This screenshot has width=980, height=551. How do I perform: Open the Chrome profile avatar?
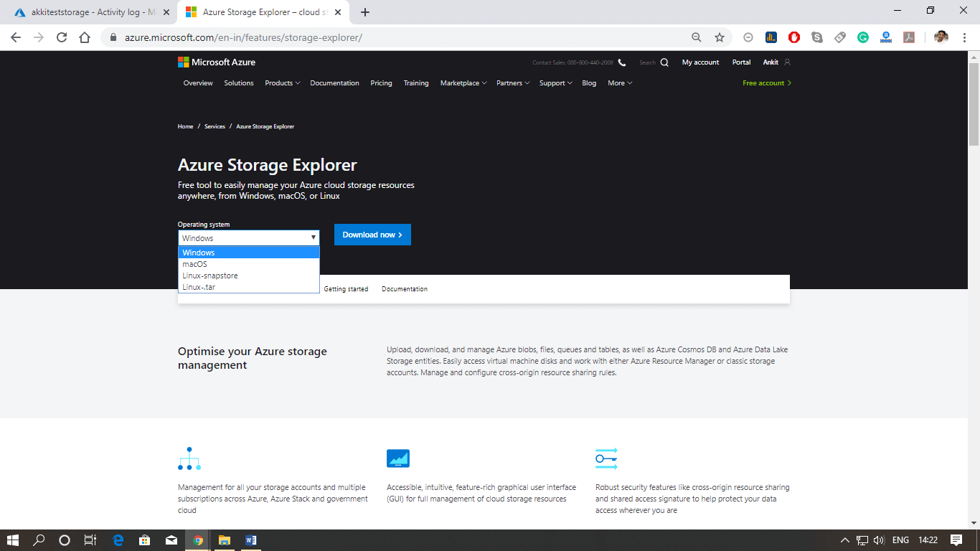[x=941, y=37]
